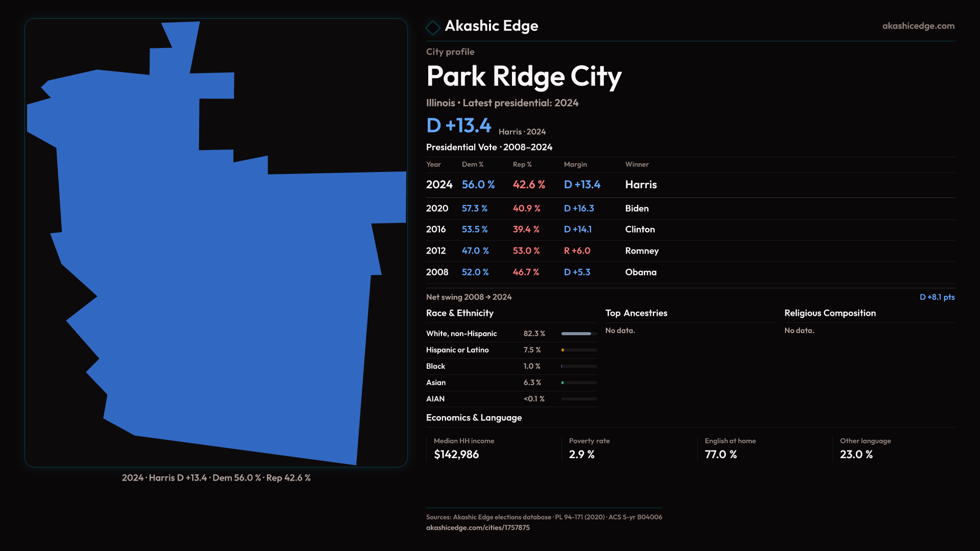Open the akashicedge.com/cities/1757875 footer link
The image size is (980, 551).
pos(478,528)
